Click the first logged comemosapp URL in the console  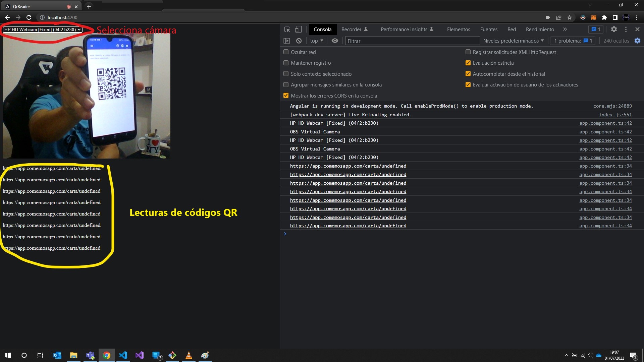pyautogui.click(x=348, y=166)
